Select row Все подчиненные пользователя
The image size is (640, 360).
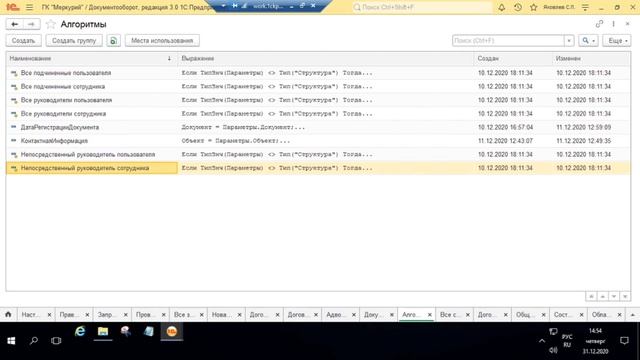coord(318,73)
